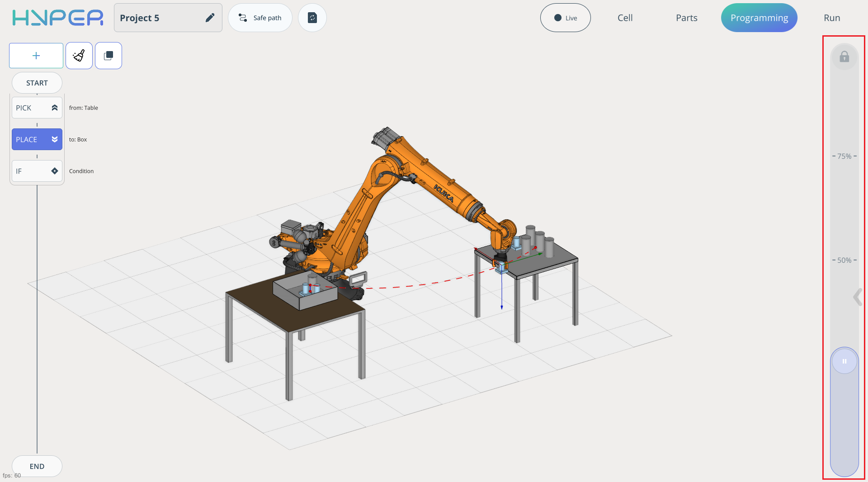
Task: Collapse the PLACE step chevron
Action: 55,139
